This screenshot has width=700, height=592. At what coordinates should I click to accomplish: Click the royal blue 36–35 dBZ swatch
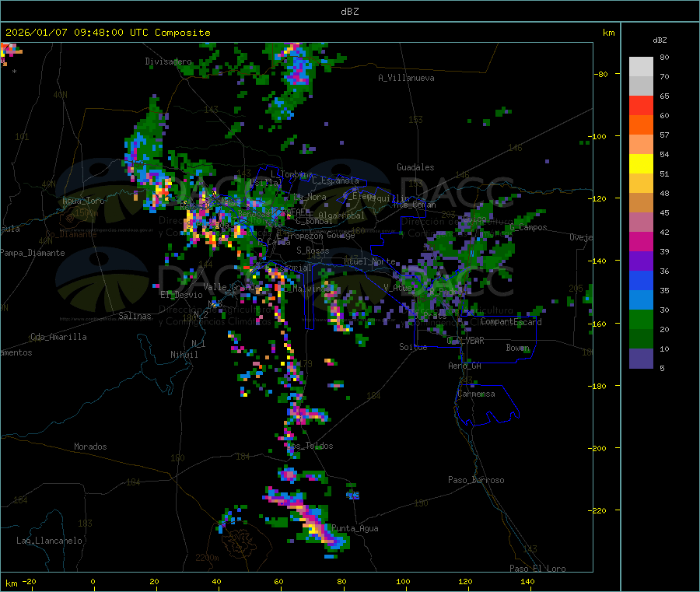coord(641,280)
